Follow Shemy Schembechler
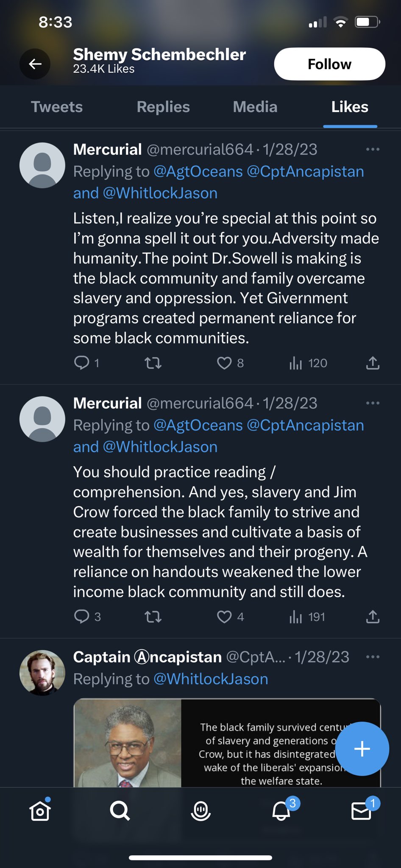Screen dimensions: 401x868 click(329, 64)
